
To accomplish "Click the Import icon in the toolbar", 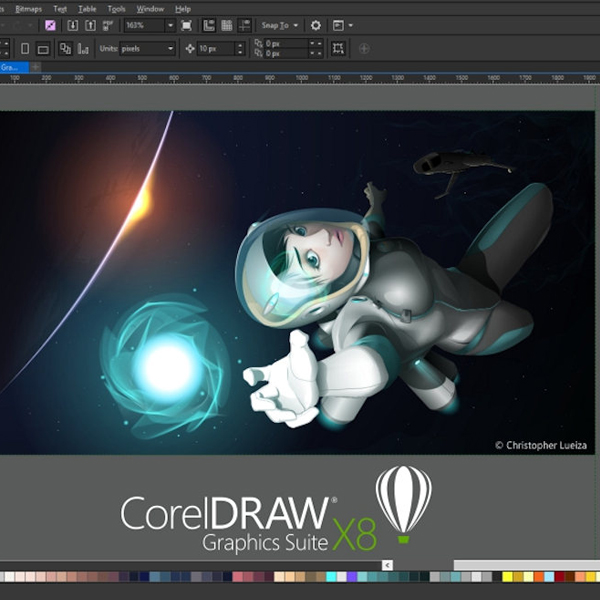I will point(73,25).
